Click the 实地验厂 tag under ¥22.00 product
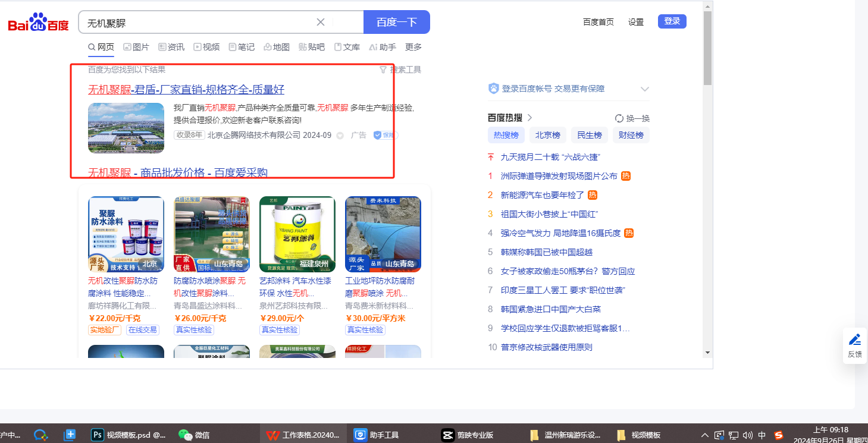The width and height of the screenshot is (868, 443). (x=105, y=330)
